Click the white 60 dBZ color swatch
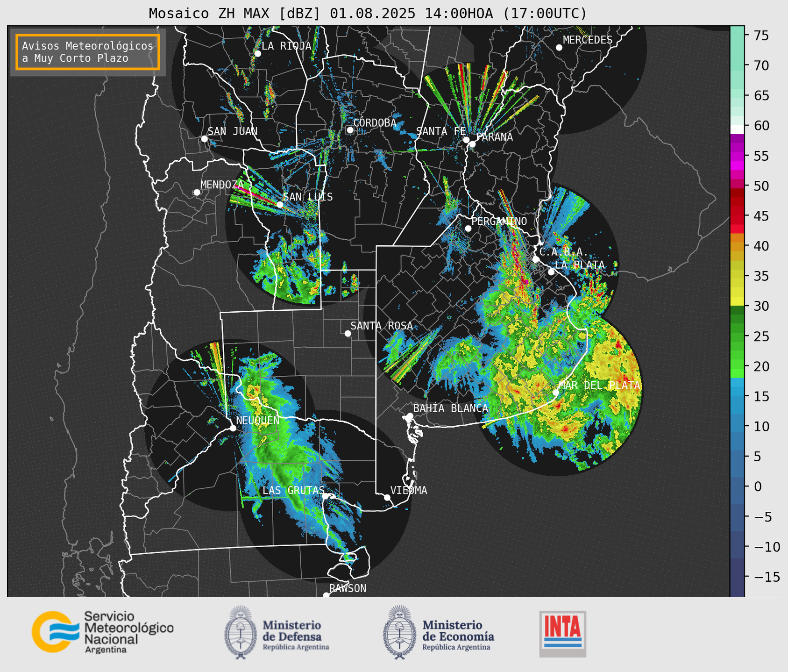 [x=737, y=129]
